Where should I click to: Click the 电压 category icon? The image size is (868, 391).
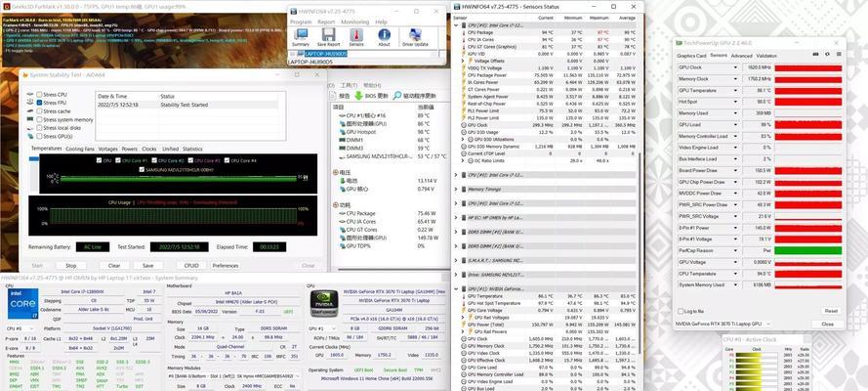[335, 173]
